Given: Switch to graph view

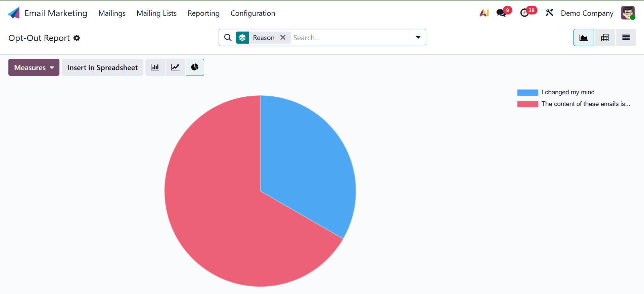Looking at the screenshot, I should pyautogui.click(x=584, y=38).
